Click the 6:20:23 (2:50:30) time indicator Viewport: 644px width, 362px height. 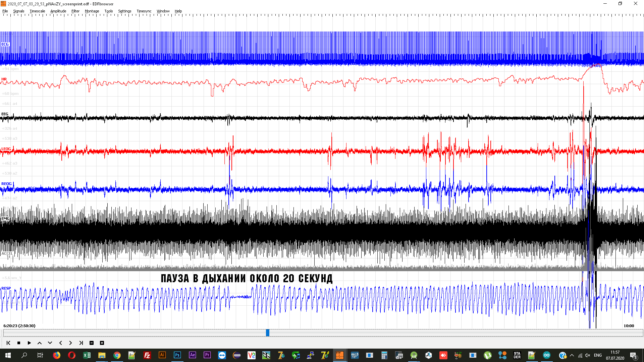pyautogui.click(x=19, y=326)
